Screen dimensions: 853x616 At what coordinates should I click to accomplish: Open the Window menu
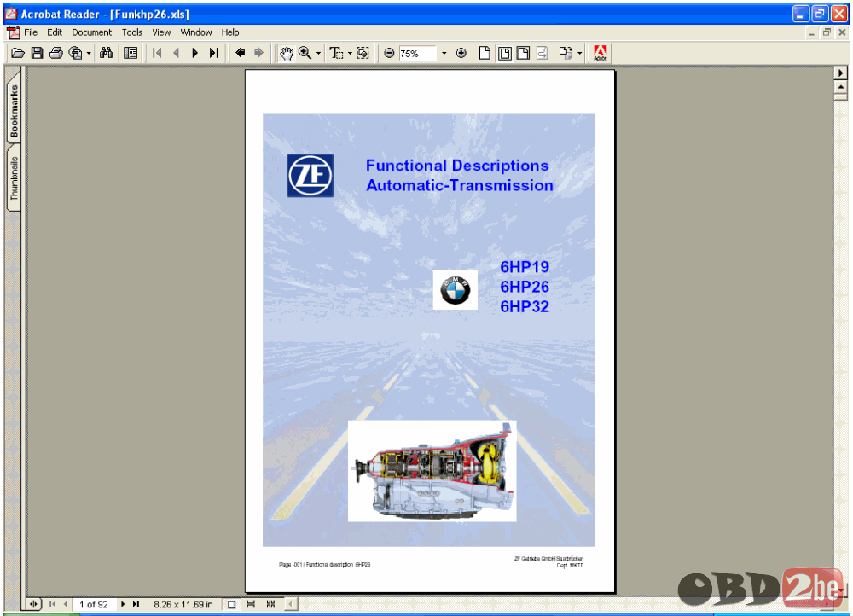click(196, 32)
